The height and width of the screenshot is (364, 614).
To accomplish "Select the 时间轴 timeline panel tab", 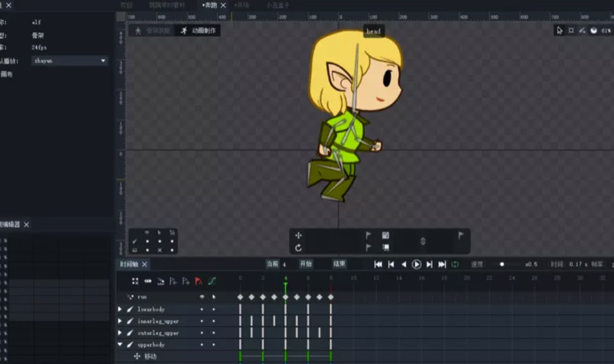I will [129, 265].
